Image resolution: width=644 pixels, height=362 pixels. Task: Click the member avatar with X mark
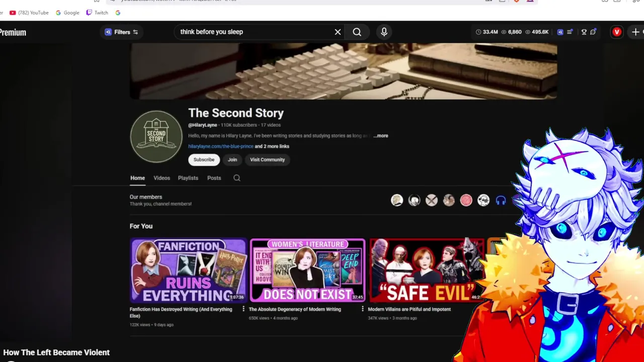point(431,201)
